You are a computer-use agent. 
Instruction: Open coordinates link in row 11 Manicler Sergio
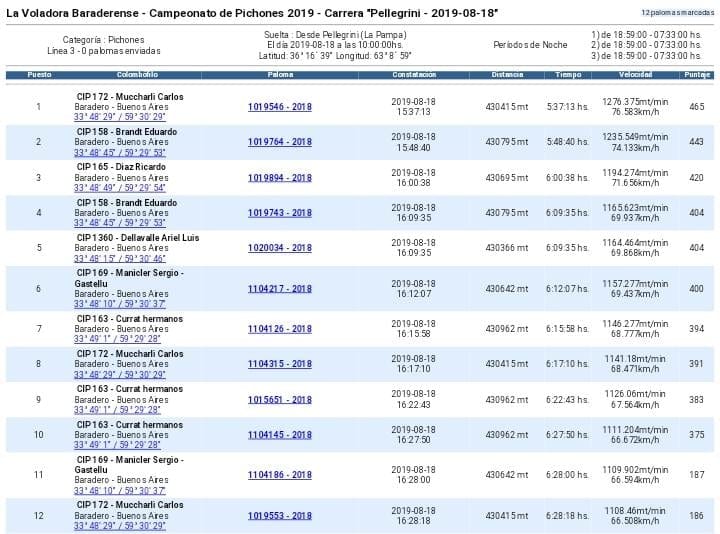coord(119,490)
